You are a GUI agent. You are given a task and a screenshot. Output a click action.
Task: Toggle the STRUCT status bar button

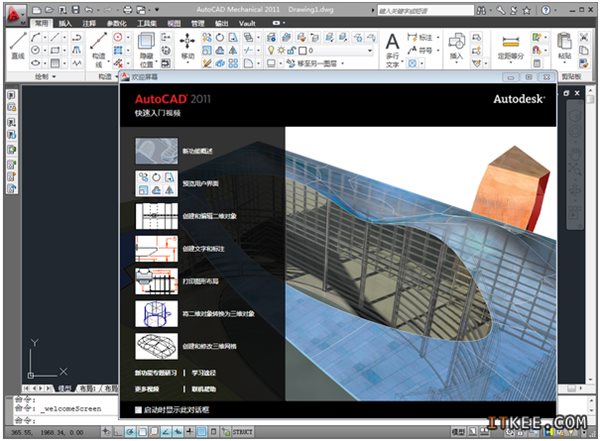pyautogui.click(x=242, y=432)
